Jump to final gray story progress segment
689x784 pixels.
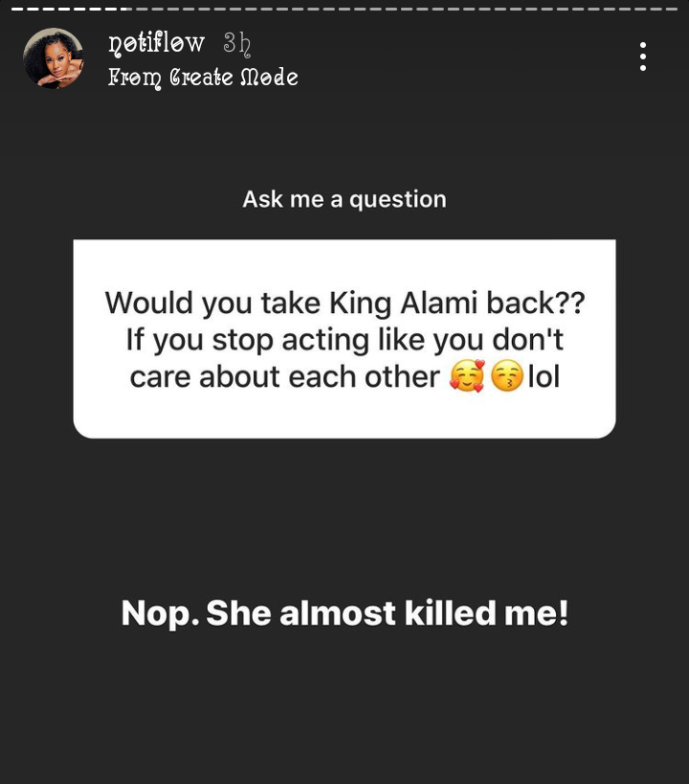click(672, 9)
